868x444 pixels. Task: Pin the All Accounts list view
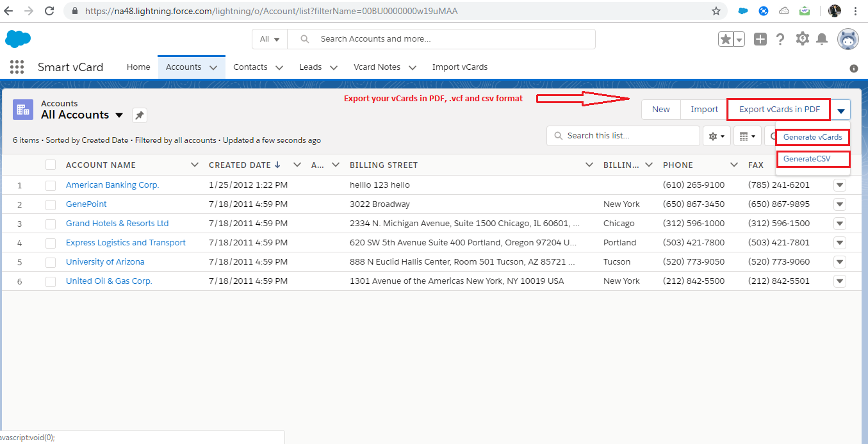tap(140, 115)
